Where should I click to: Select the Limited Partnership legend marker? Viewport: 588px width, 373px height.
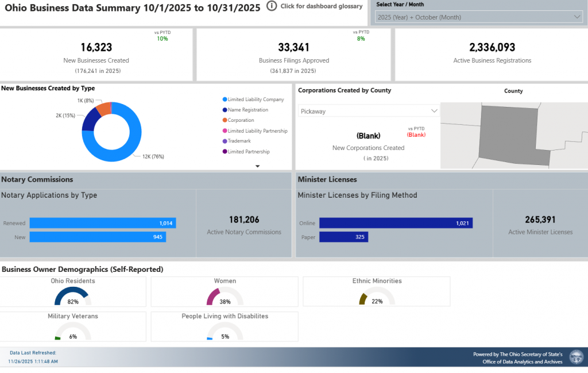click(224, 152)
